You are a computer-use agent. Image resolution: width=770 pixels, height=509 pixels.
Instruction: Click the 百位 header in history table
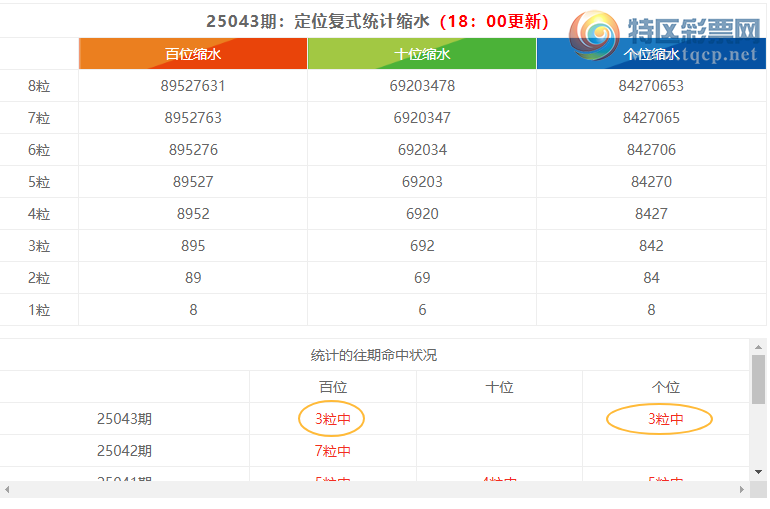[x=333, y=387]
